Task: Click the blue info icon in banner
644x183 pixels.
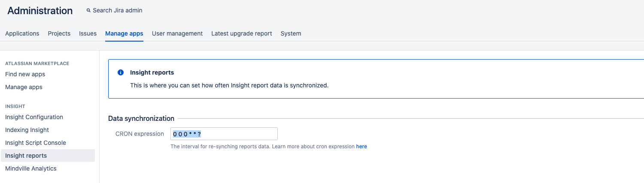Action: coord(121,72)
